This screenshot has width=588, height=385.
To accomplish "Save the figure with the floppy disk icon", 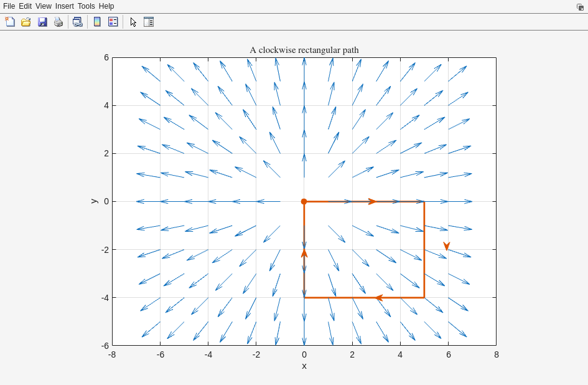I will pyautogui.click(x=42, y=22).
